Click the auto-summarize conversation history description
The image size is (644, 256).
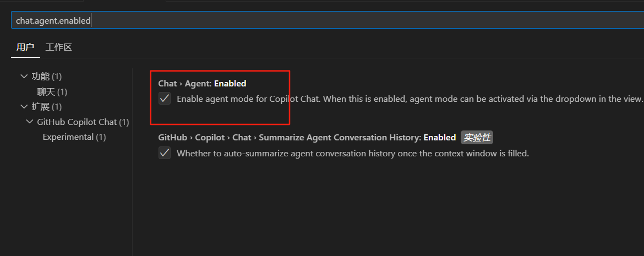[x=353, y=154]
